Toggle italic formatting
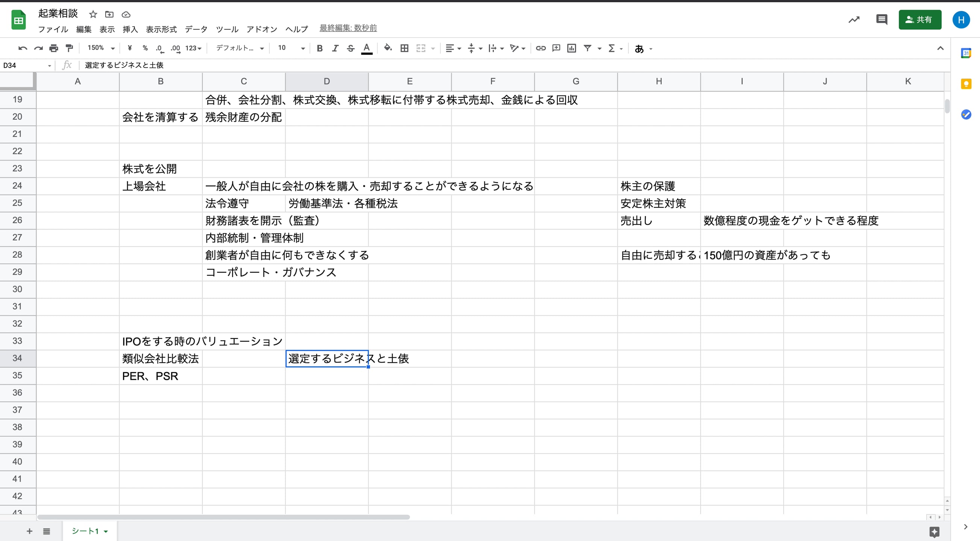Screen dimensions: 980x541 (335, 48)
